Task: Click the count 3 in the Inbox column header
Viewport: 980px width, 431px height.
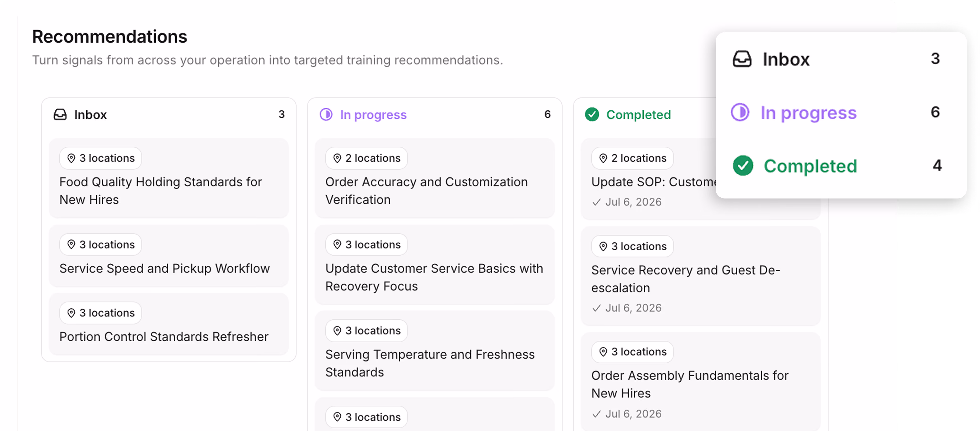Action: tap(282, 114)
